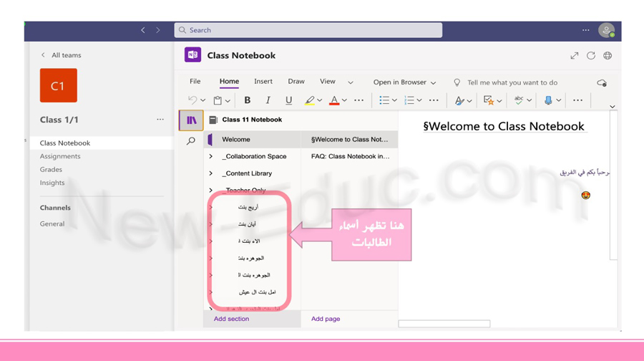Toggle Italic formatting
This screenshot has width=644, height=361.
[x=268, y=100]
